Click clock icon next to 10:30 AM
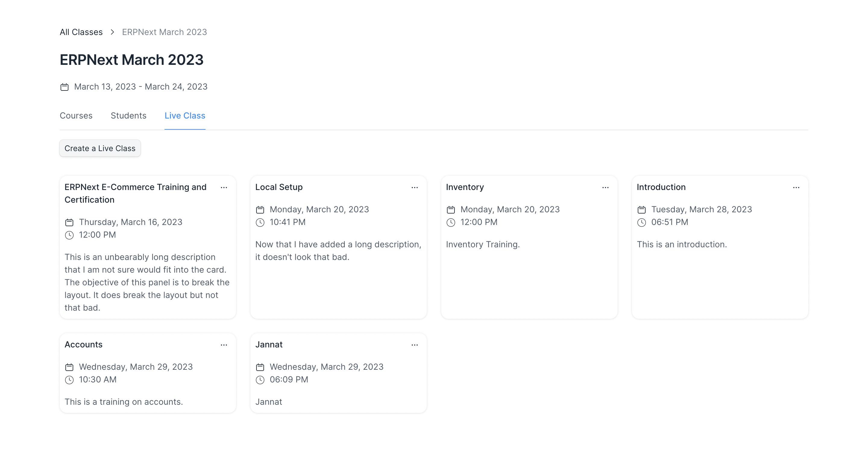 69,380
